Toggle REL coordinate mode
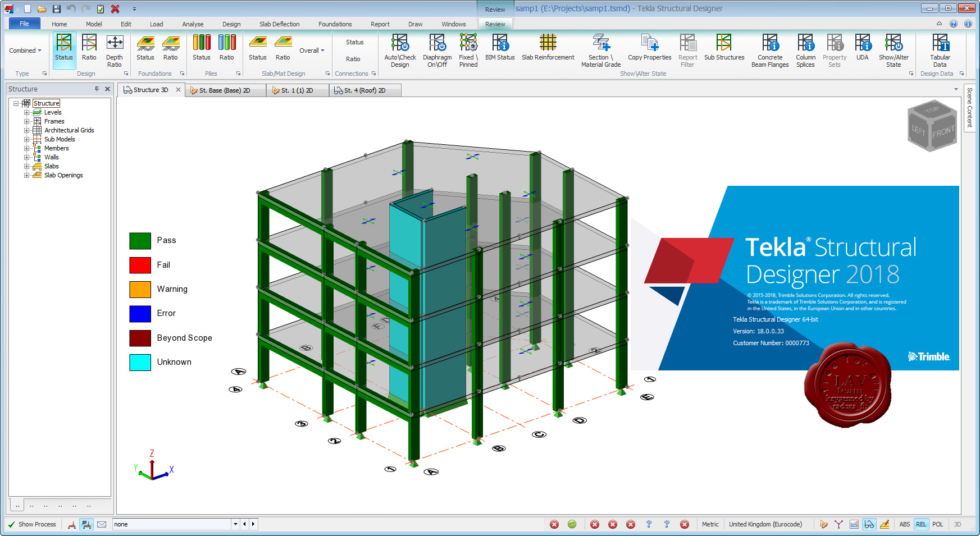 point(921,524)
